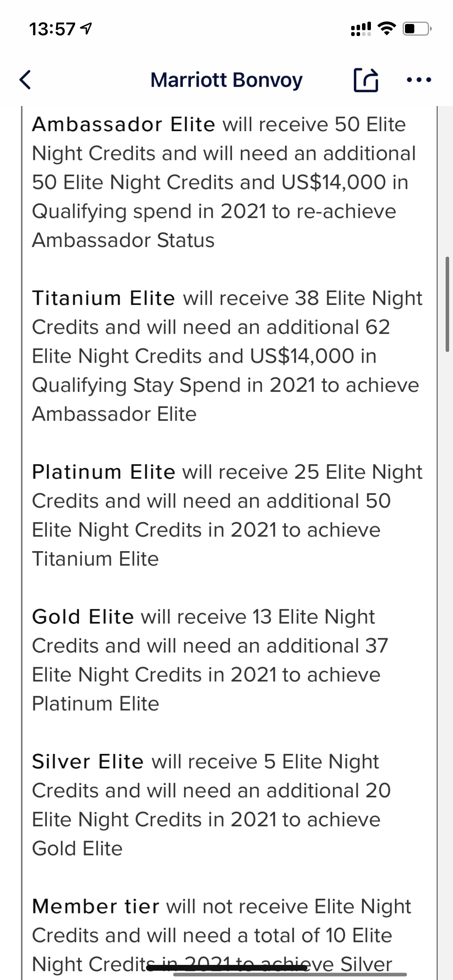Click the gray horizontal scroll indicator
This screenshot has height=980, width=453.
point(290,974)
